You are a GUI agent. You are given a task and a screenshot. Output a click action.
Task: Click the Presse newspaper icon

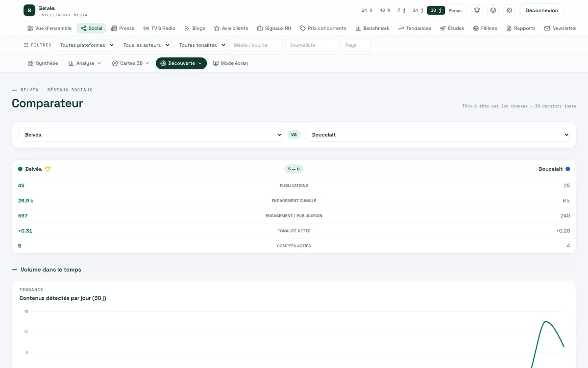(114, 28)
